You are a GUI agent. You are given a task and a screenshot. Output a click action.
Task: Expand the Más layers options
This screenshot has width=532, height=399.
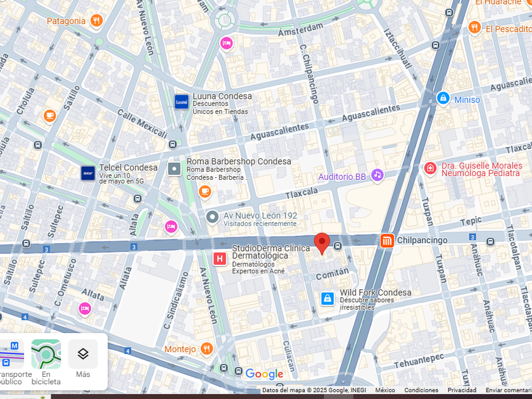click(x=83, y=359)
